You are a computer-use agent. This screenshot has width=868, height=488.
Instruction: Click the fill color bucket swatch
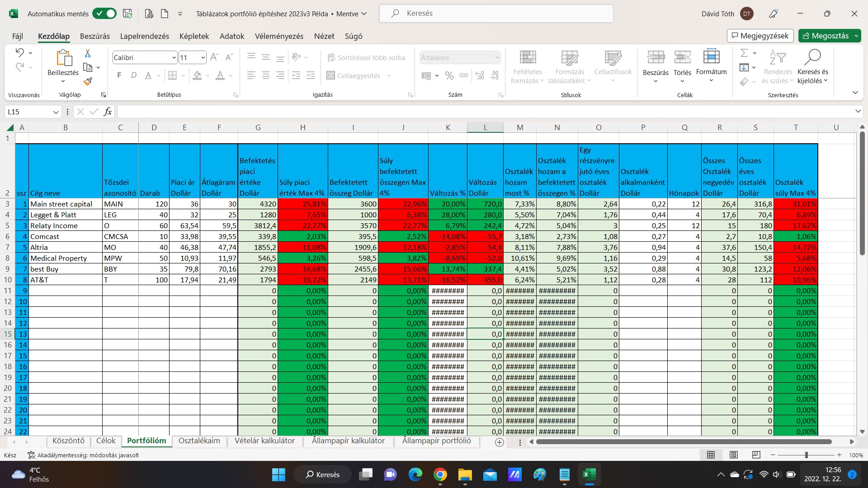click(197, 75)
